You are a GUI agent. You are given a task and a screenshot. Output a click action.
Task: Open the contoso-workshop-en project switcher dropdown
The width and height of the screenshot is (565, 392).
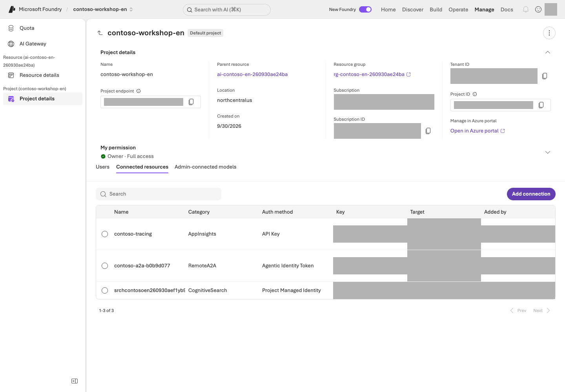[103, 9]
